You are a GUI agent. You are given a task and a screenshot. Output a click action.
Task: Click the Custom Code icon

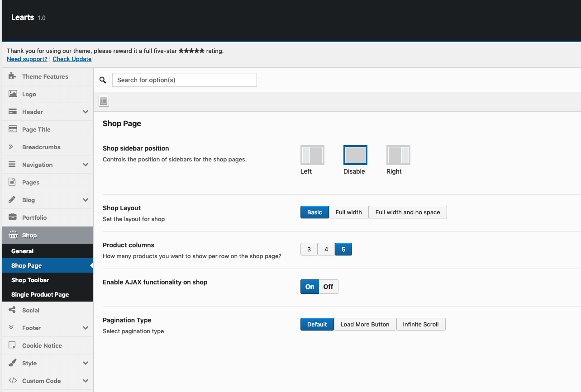tap(12, 380)
